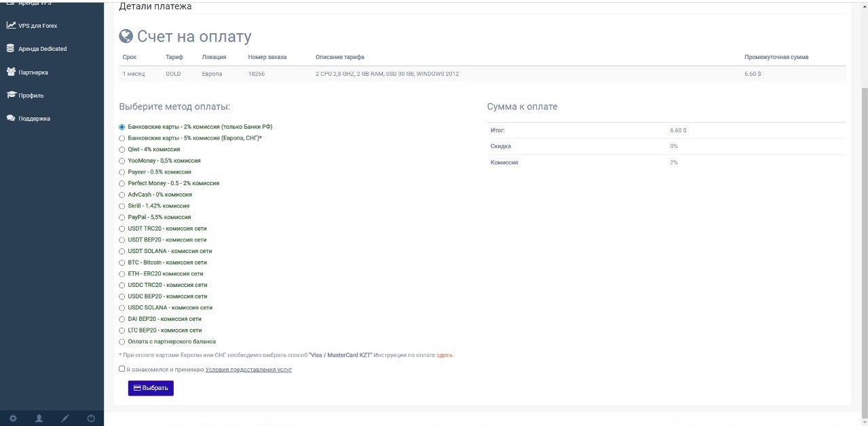Click the Партнерка people icon

[x=11, y=72]
